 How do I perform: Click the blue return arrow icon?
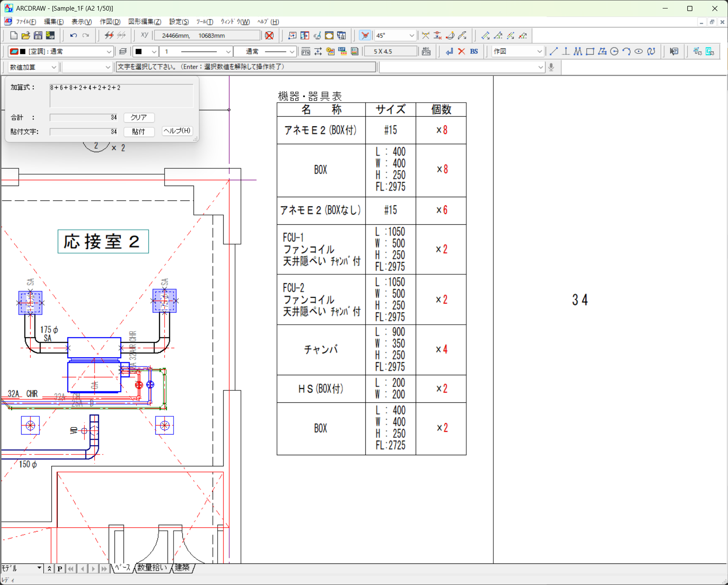coord(449,51)
